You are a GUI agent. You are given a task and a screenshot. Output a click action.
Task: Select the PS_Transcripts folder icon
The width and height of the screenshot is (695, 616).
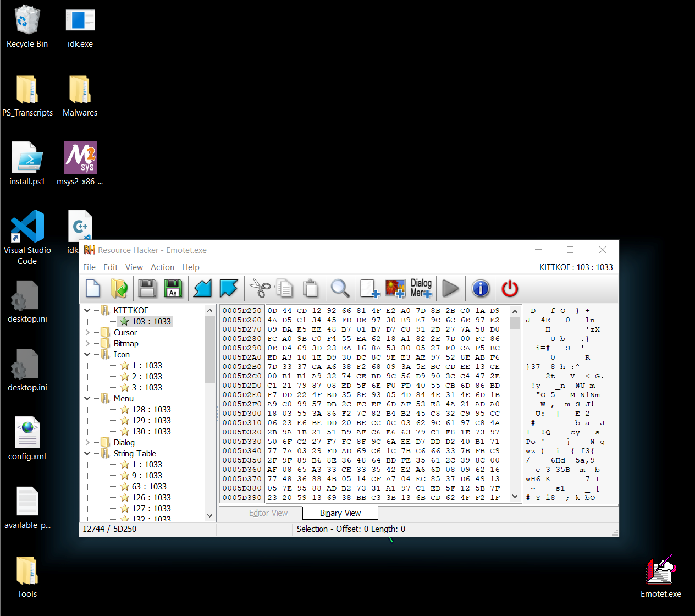27,96
